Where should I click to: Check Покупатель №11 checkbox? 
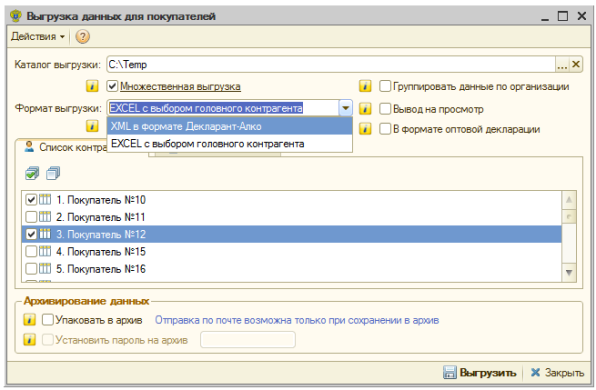(x=31, y=217)
